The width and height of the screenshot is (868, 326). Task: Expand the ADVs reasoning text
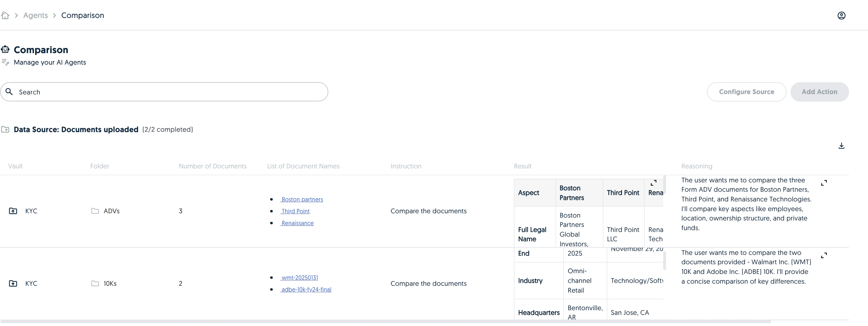pyautogui.click(x=824, y=183)
